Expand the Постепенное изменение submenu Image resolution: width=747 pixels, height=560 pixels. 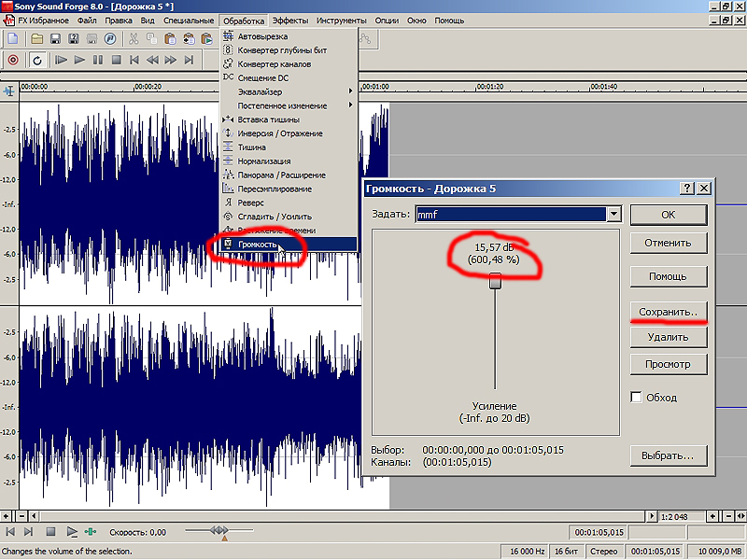coord(289,105)
